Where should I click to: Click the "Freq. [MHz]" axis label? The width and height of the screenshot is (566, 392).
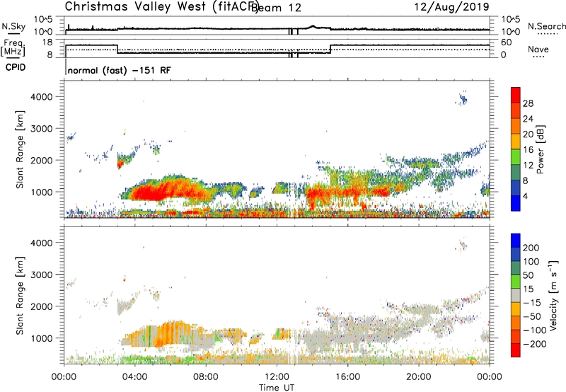[x=13, y=48]
